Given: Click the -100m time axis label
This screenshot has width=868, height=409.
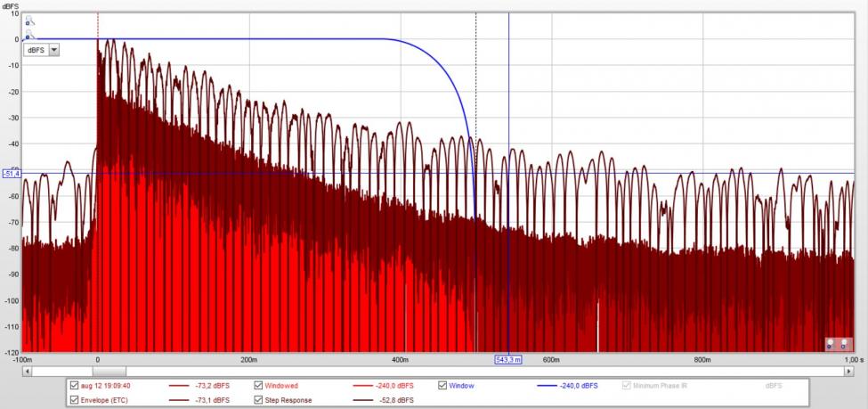Looking at the screenshot, I should point(22,360).
